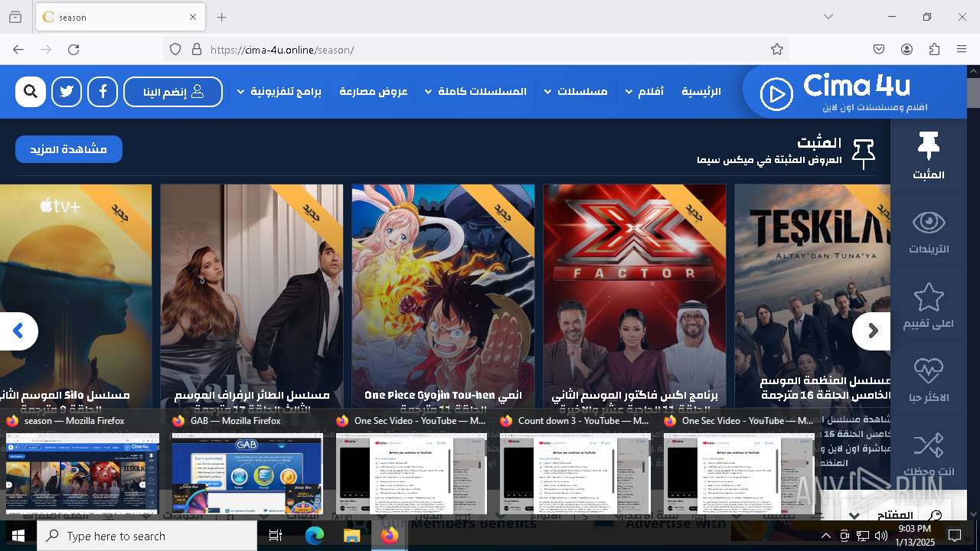Image resolution: width=980 pixels, height=551 pixels.
Task: Go to next slide with right arrow
Action: pos(872,331)
